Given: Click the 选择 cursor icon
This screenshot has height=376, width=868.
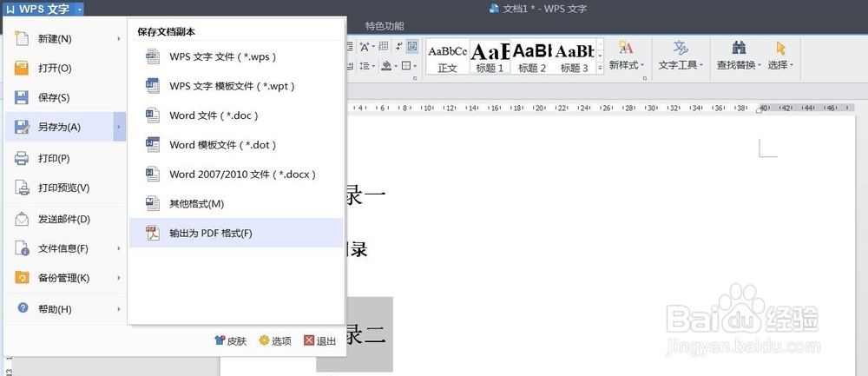Looking at the screenshot, I should coord(780,47).
